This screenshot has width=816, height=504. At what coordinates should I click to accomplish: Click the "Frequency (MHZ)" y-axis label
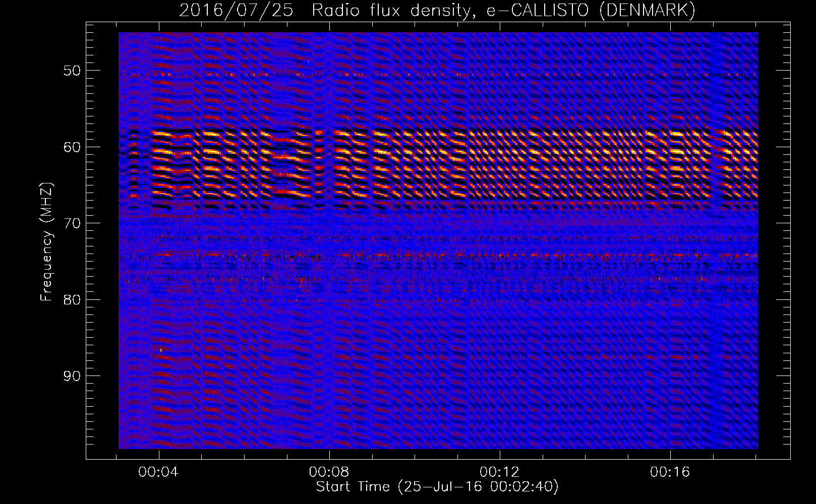[46, 241]
